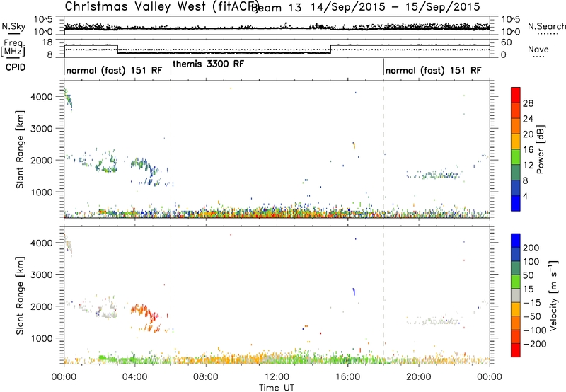Select the 'N.Sky' legend label
The height and width of the screenshot is (392, 566).
coord(13,26)
